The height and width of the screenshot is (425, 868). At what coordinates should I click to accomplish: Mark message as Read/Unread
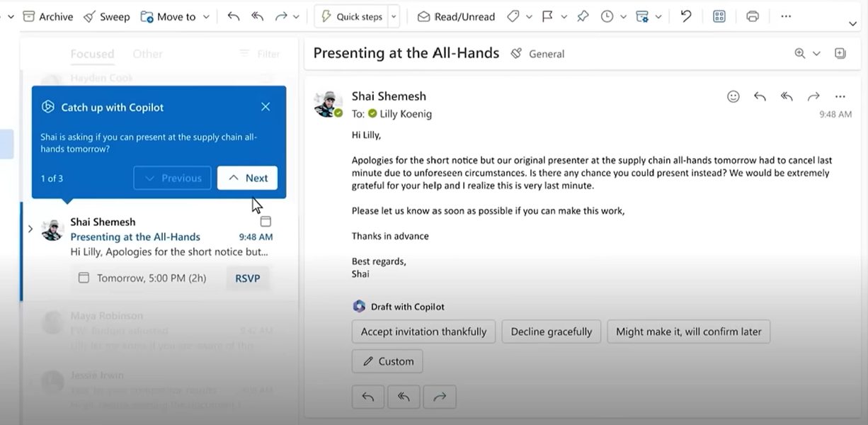coord(456,16)
